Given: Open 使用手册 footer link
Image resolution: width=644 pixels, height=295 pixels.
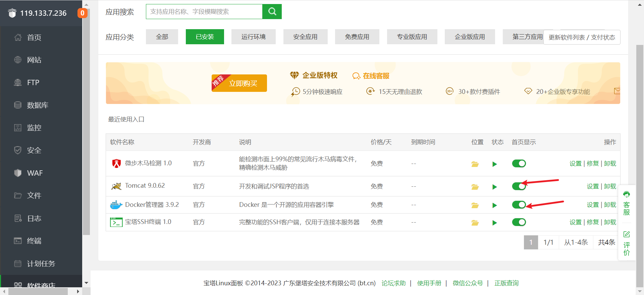Looking at the screenshot, I should (x=429, y=283).
